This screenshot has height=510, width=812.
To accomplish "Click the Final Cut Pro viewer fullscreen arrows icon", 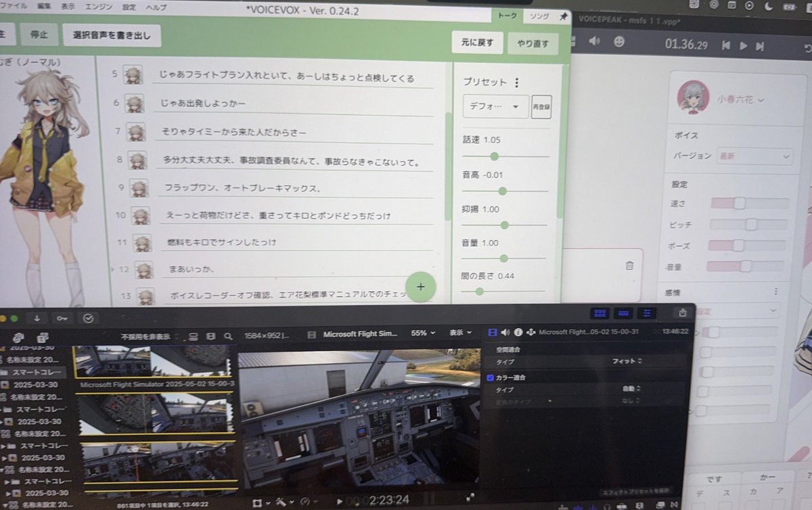I will click(470, 496).
